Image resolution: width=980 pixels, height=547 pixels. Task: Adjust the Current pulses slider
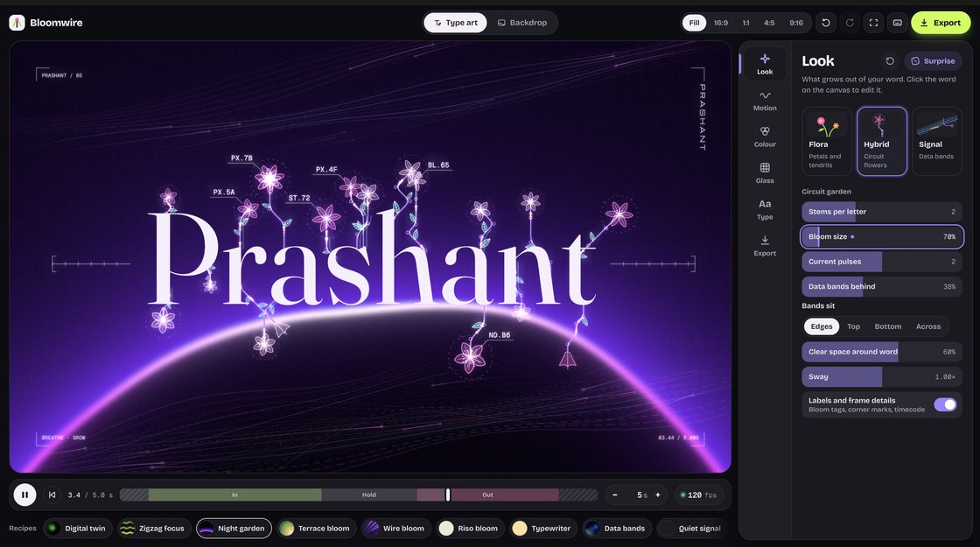pyautogui.click(x=881, y=262)
